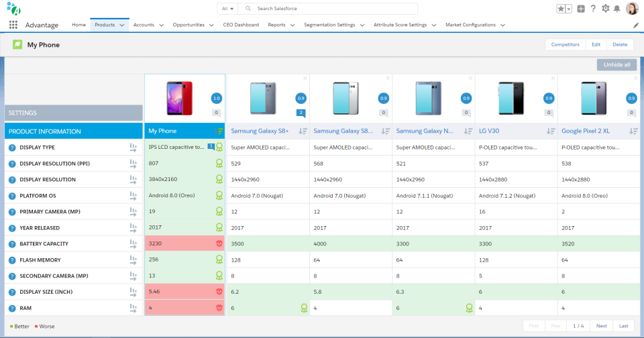Switch to the CEO Dashboard tab
This screenshot has height=338, width=644.
click(x=241, y=25)
